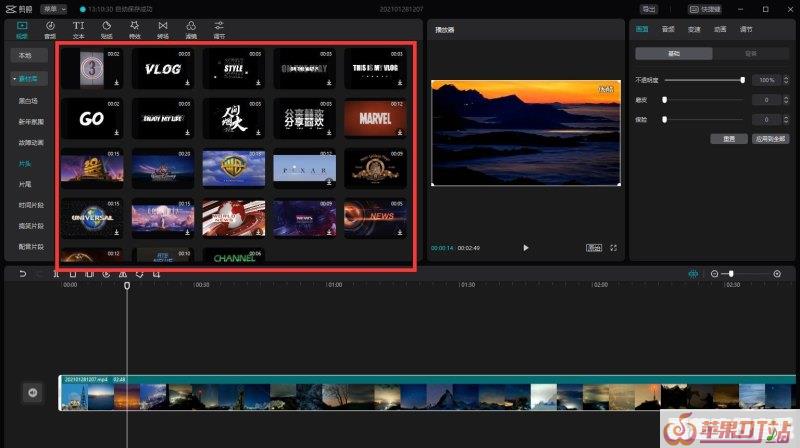This screenshot has height=448, width=800.
Task: Click the timeline zoom slider handle
Action: coord(731,274)
